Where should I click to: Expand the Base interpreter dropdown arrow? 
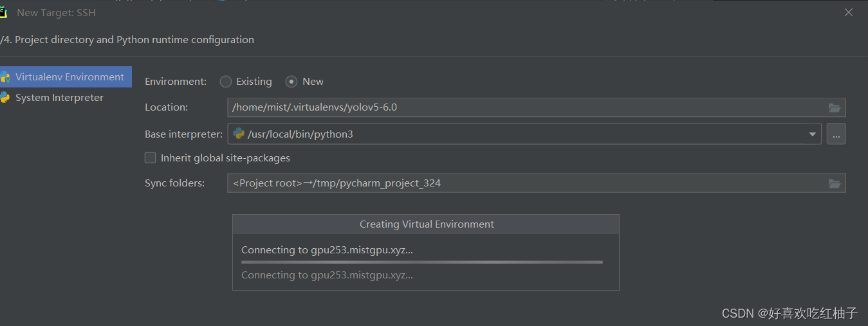(x=812, y=134)
